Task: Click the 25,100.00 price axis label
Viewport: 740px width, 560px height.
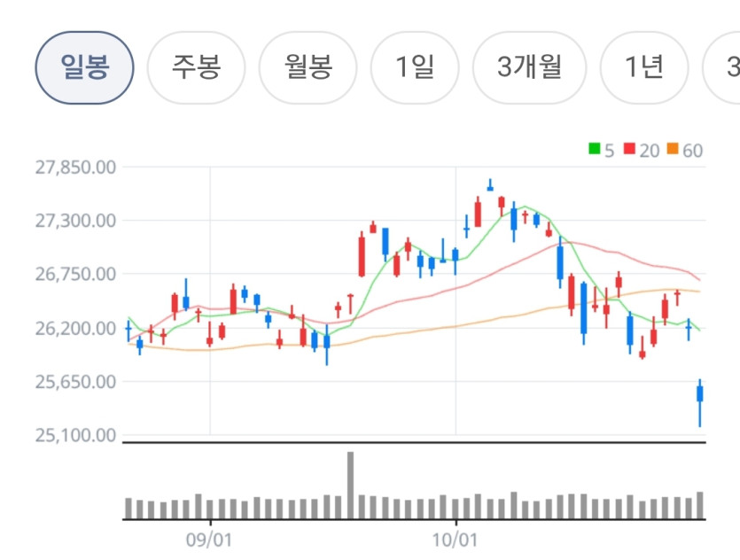Action: coord(75,435)
